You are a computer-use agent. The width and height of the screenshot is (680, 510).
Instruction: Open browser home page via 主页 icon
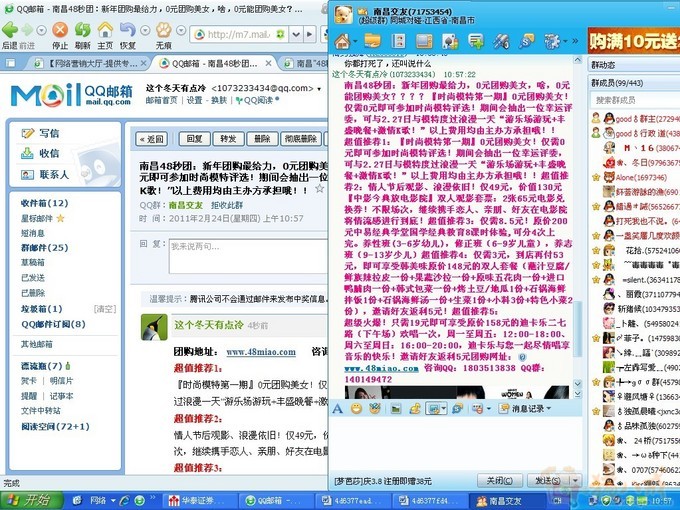point(105,30)
